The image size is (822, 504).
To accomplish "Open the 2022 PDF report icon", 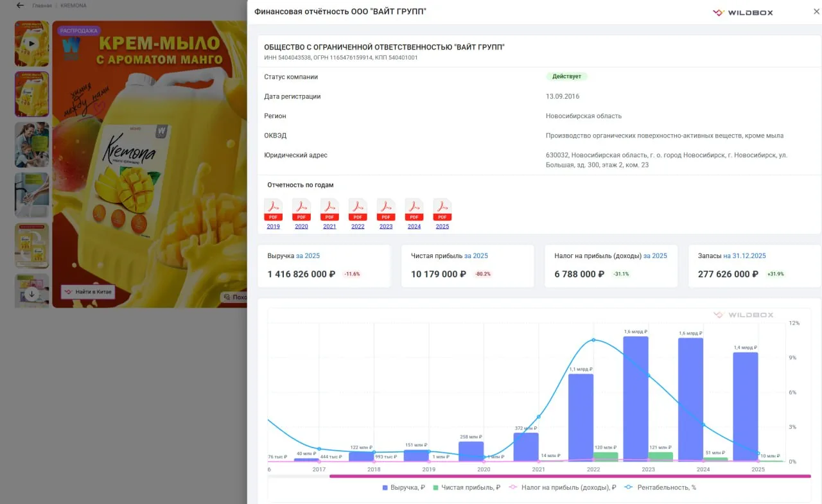I will click(358, 209).
